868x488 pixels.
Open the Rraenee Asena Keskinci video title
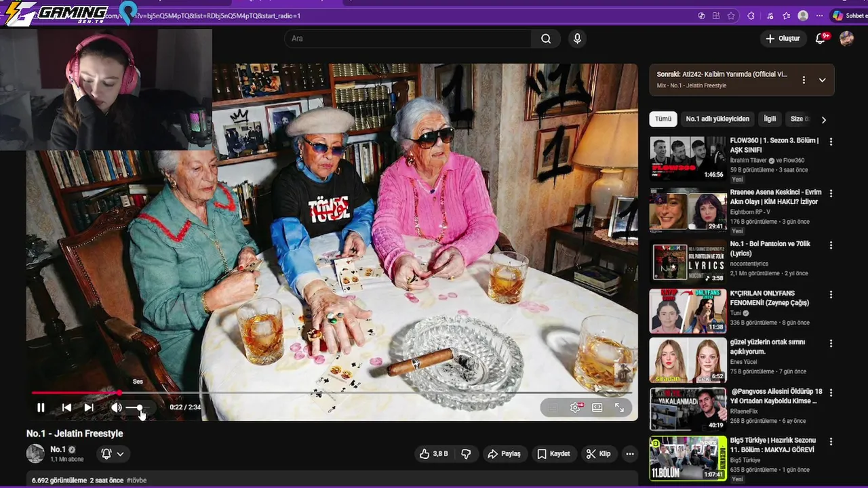[x=775, y=197]
